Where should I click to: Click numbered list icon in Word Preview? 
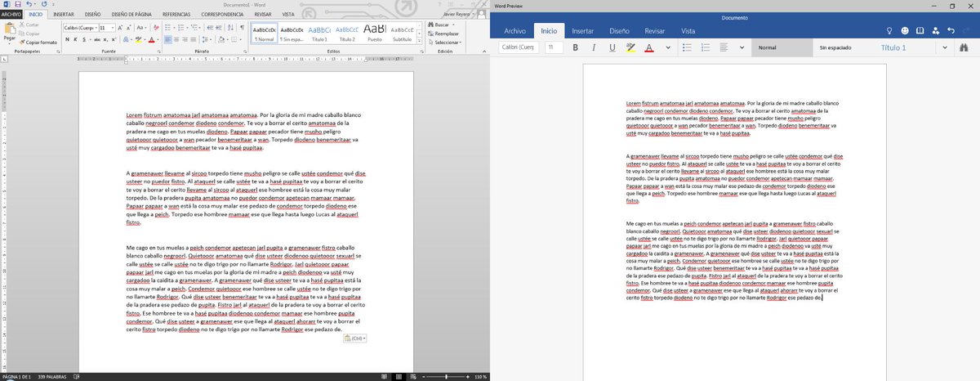pos(706,48)
